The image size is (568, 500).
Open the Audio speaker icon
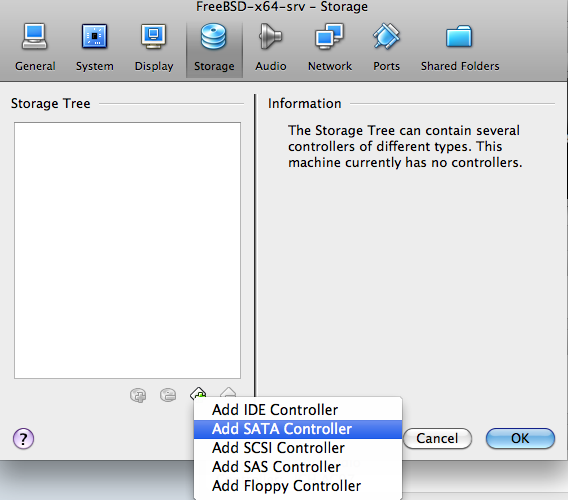click(270, 36)
